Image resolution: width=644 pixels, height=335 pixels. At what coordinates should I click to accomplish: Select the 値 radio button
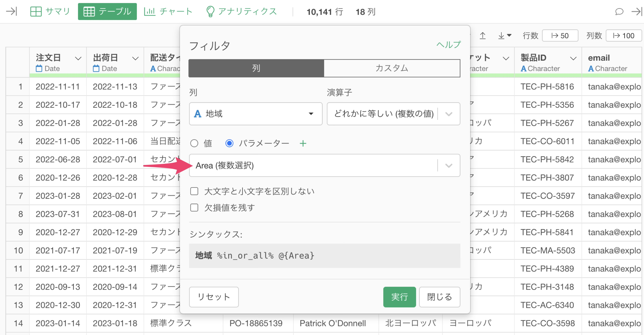point(194,143)
